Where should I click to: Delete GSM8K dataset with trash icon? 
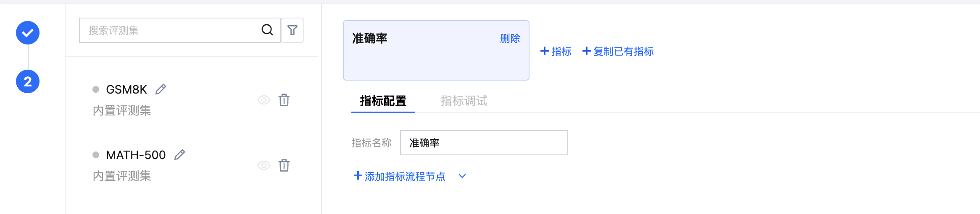coord(284,100)
